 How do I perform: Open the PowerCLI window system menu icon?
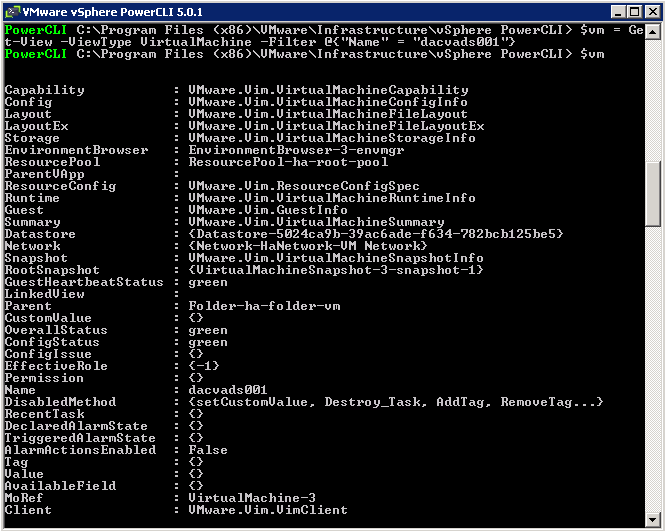[12, 12]
